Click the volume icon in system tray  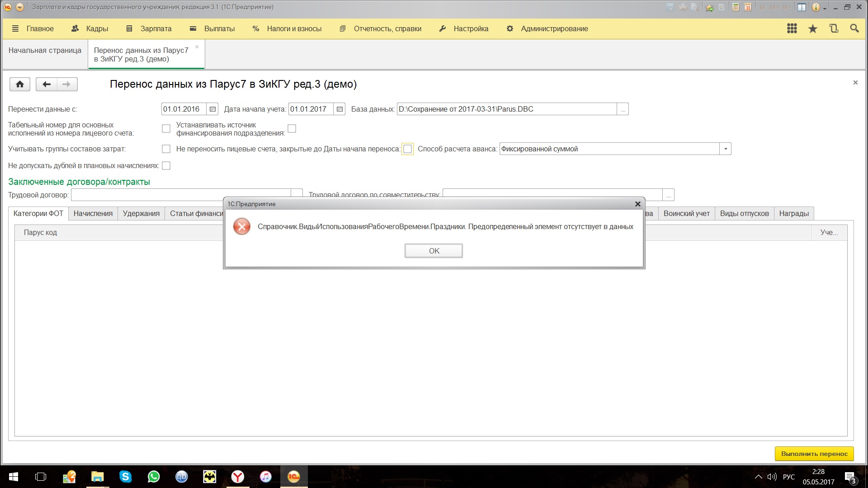[x=772, y=477]
